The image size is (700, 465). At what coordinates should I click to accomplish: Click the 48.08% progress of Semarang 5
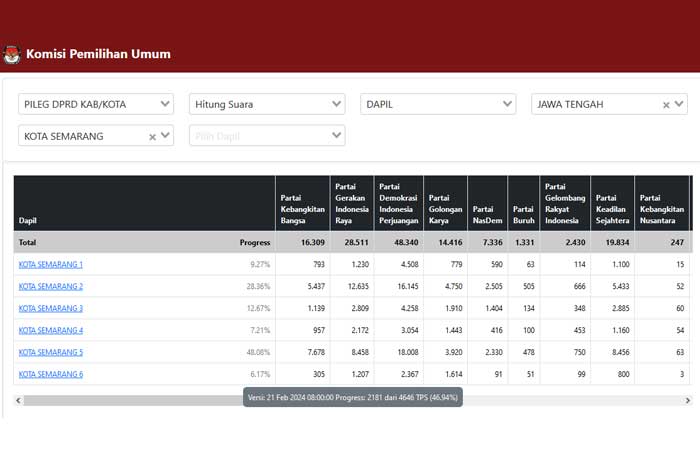point(258,352)
